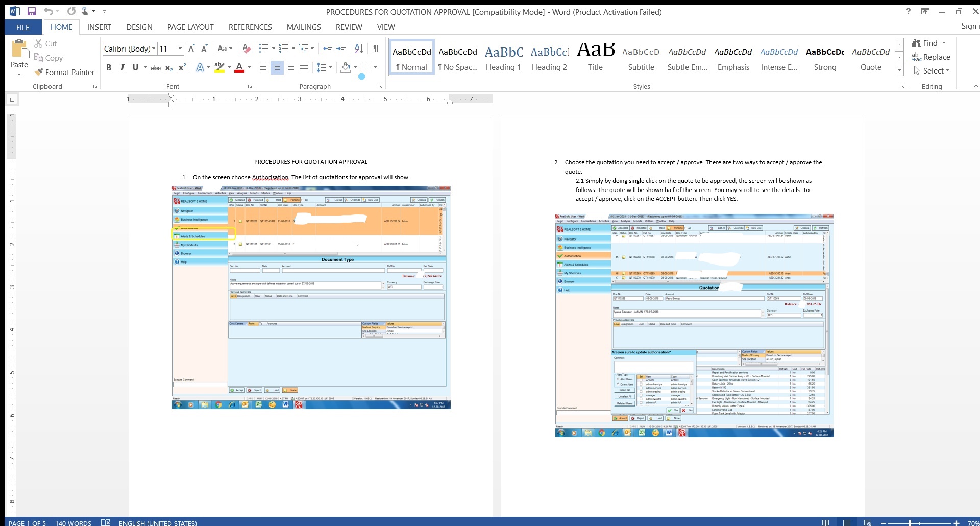Viewport: 980px width, 526px height.
Task: Switch to the REVIEW tab
Action: pos(349,27)
